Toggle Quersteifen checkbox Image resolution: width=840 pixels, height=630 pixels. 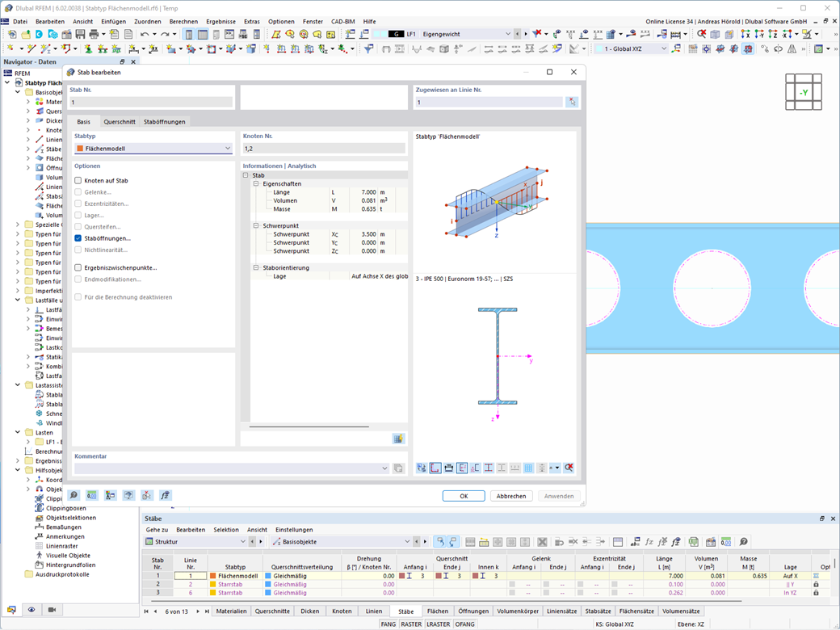click(x=78, y=227)
